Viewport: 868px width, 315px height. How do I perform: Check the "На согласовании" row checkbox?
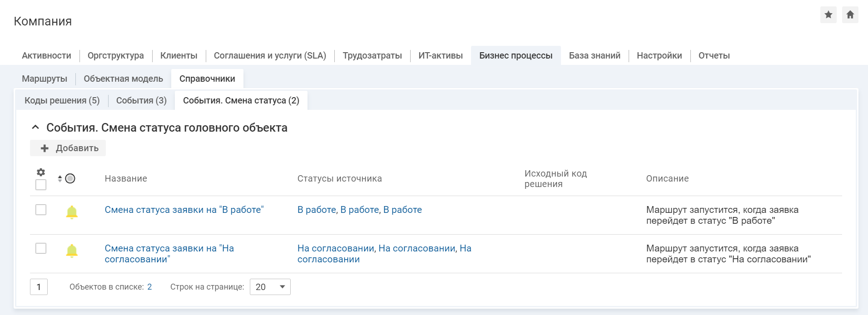(x=41, y=248)
